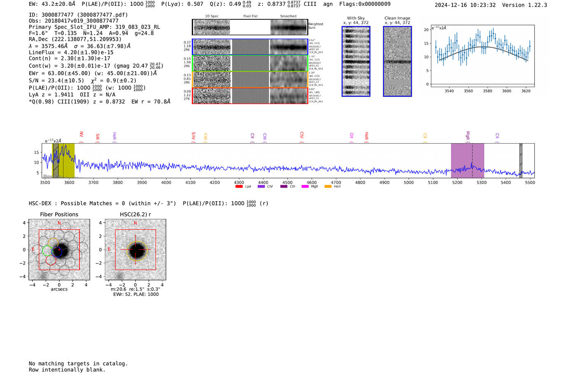Click 'No matching targets in catalog.' text
This screenshot has height=392, width=576.
[78, 364]
